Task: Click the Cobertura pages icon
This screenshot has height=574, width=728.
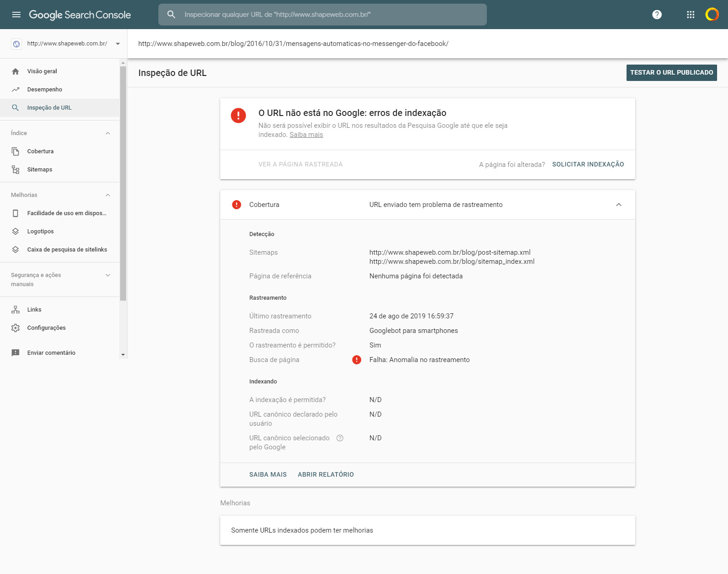Action: 15,151
